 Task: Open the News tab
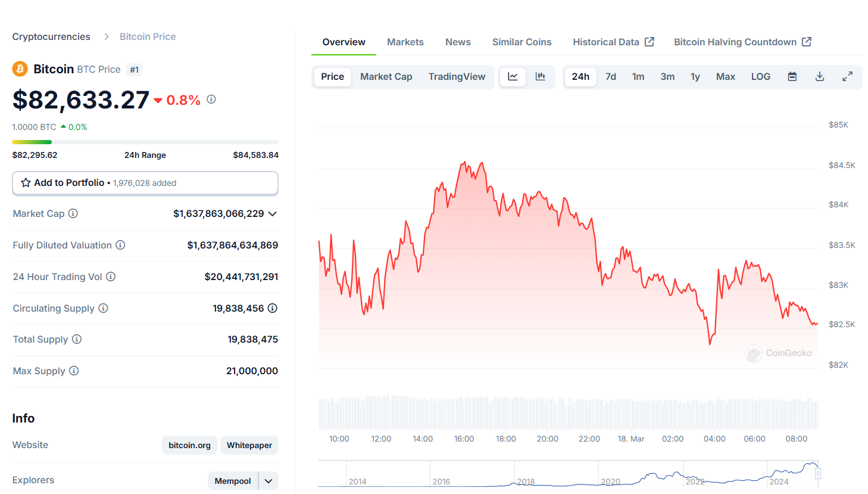click(x=458, y=42)
